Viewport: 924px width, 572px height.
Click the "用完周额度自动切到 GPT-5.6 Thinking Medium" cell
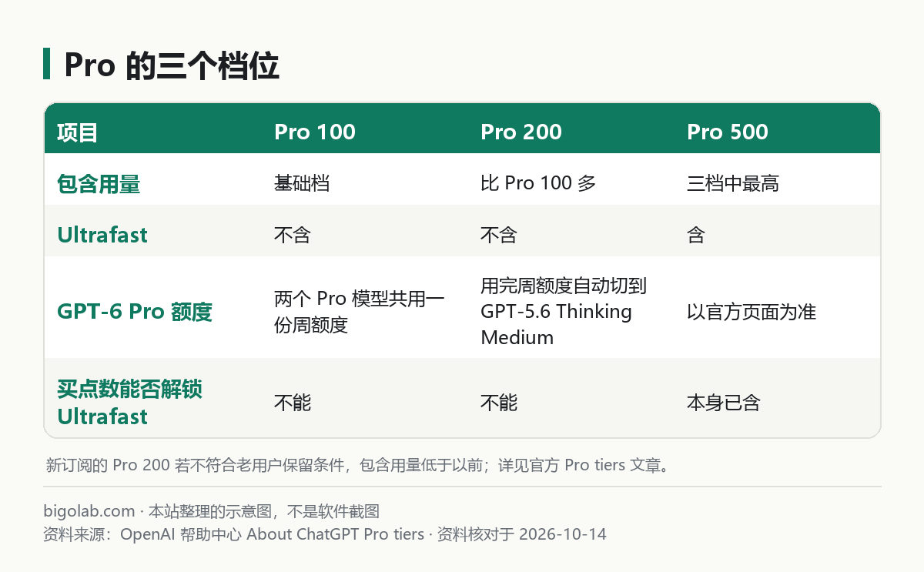[564, 312]
